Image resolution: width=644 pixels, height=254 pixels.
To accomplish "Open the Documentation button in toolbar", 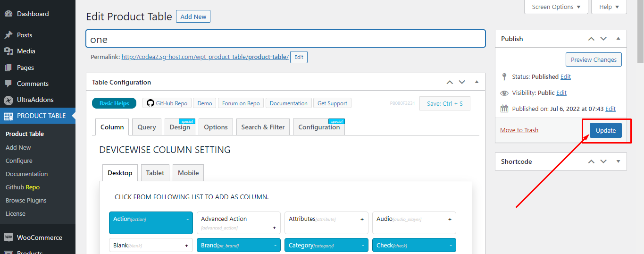I will click(x=289, y=103).
